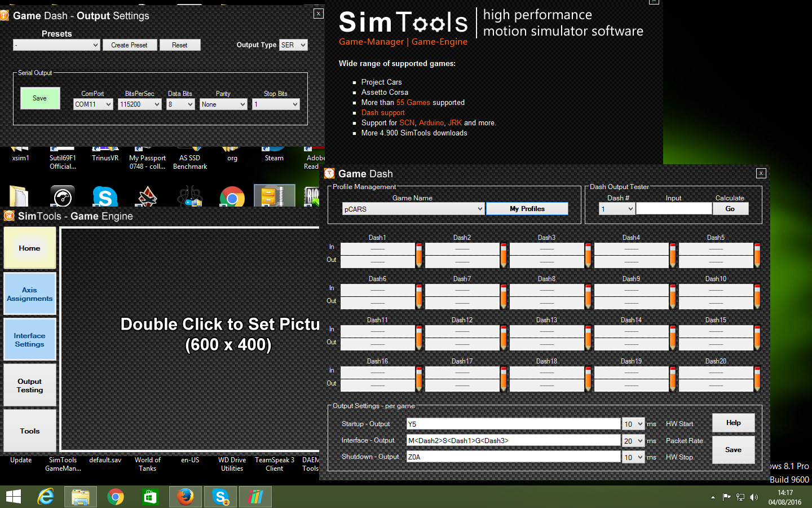Viewport: 812px width, 508px height.
Task: Open the Output Type dropdown showing SER
Action: (x=293, y=45)
